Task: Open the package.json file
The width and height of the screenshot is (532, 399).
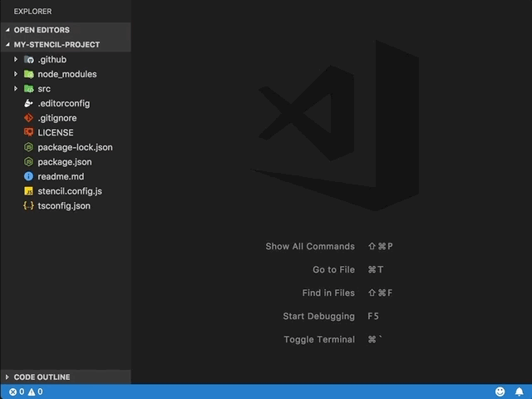Action: [65, 162]
